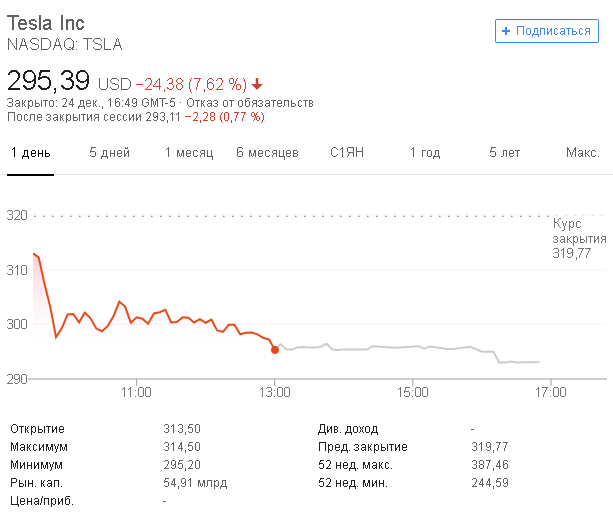The height and width of the screenshot is (518, 613).
Task: Switch to the 5 дней tab
Action: (x=109, y=153)
